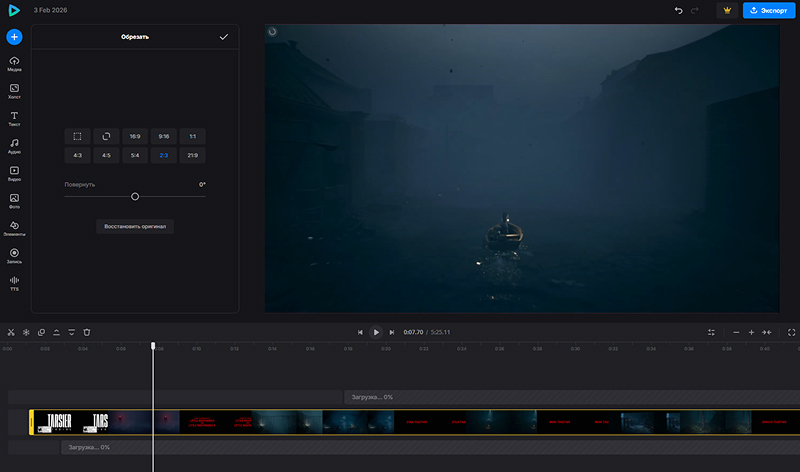Image resolution: width=800 pixels, height=472 pixels.
Task: Open the Текст tool in sidebar
Action: [x=14, y=119]
